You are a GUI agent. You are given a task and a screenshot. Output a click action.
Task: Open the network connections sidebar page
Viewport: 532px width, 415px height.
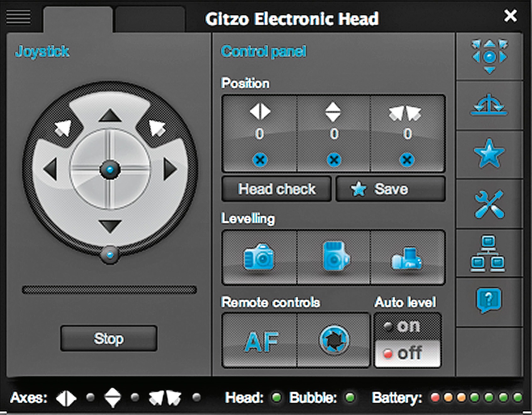point(488,253)
